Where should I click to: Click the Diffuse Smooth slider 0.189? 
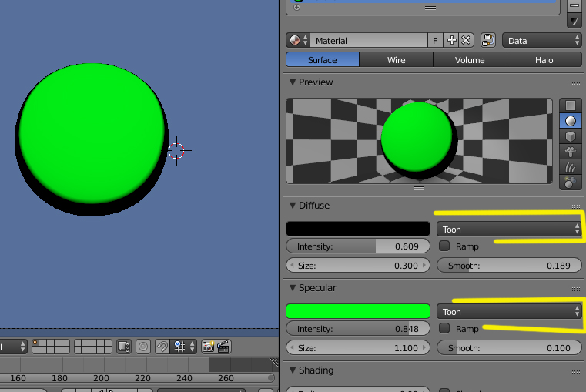click(x=509, y=266)
